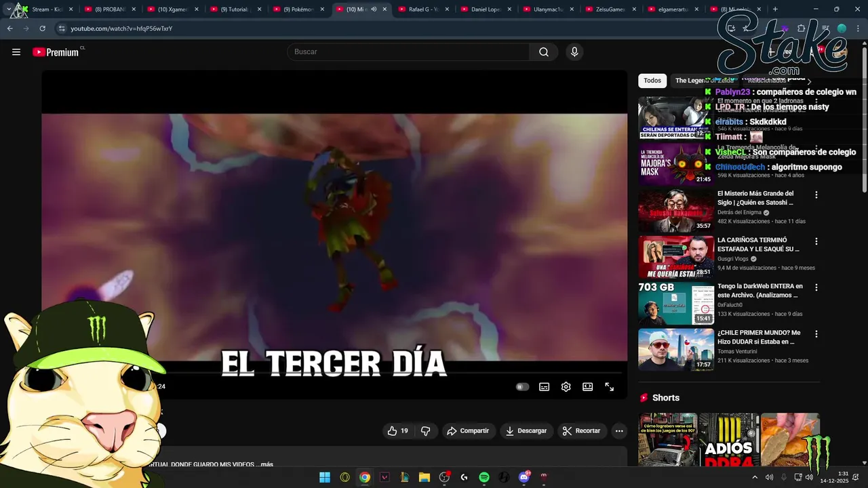868x488 pixels.
Task: Open File Explorer from the taskbar
Action: 425,477
